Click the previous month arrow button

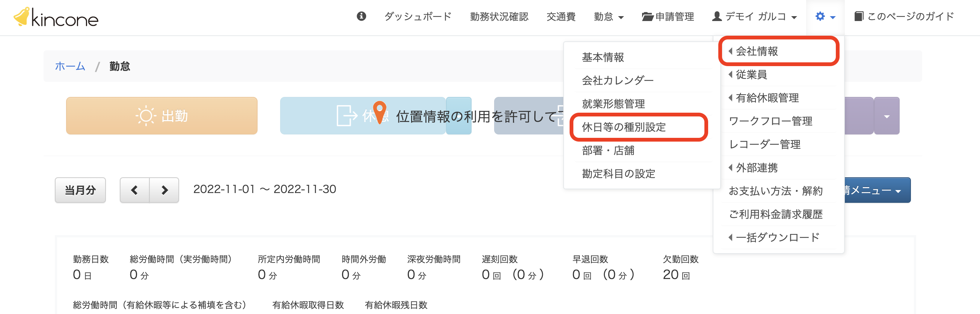click(x=134, y=190)
